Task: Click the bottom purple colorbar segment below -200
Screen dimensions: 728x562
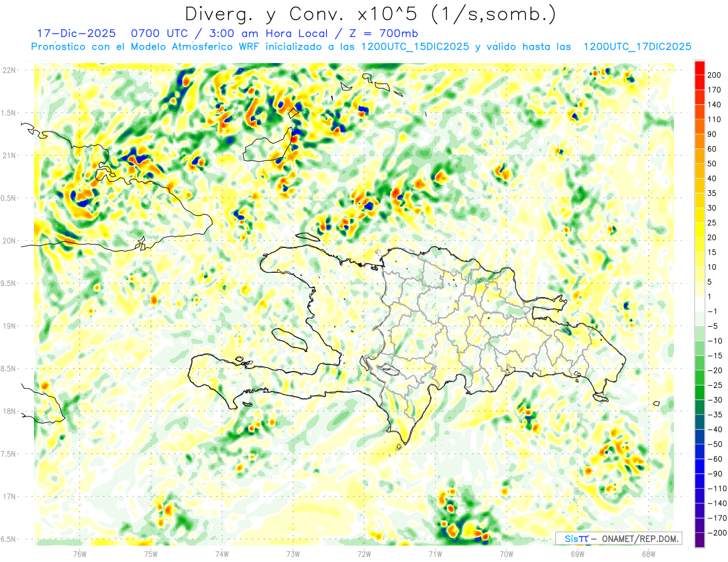Action: (x=699, y=540)
